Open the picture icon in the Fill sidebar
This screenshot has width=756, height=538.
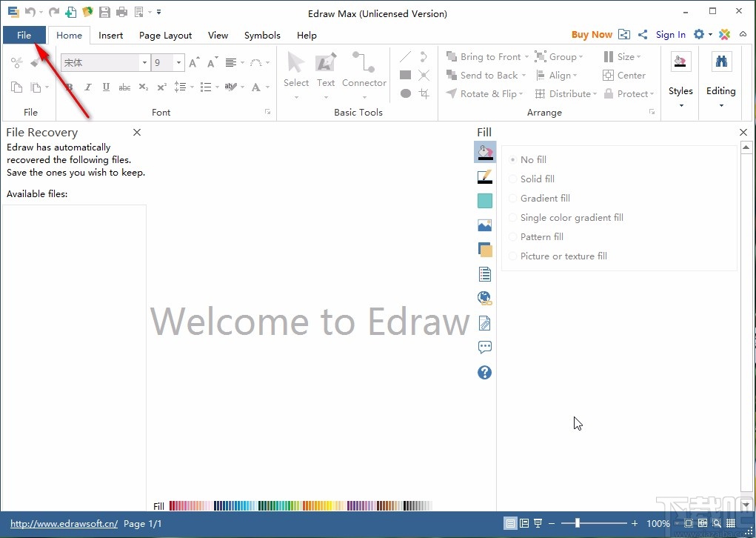click(x=484, y=225)
